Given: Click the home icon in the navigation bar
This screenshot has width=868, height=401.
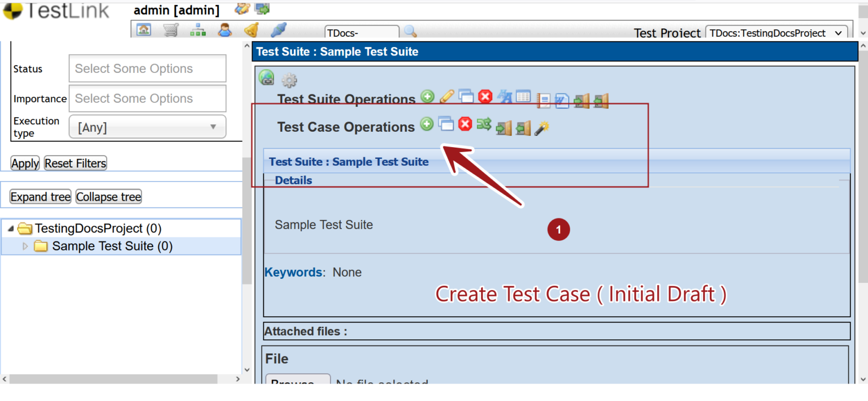Looking at the screenshot, I should point(144,29).
